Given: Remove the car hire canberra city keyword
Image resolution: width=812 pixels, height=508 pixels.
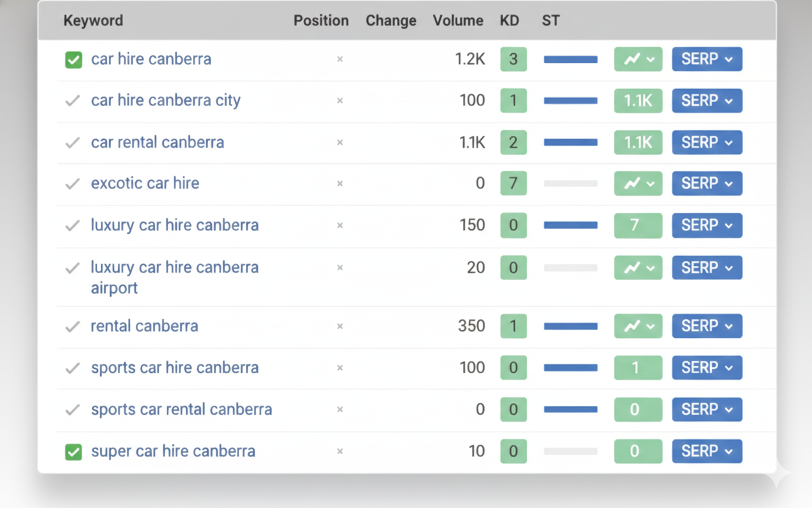Looking at the screenshot, I should 339,100.
